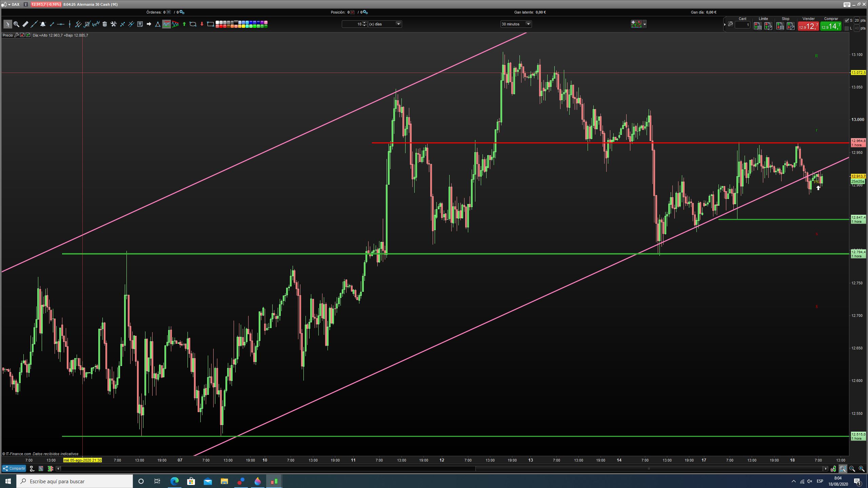Image resolution: width=868 pixels, height=488 pixels.
Task: Select the ruler measurement tool
Action: click(25, 24)
